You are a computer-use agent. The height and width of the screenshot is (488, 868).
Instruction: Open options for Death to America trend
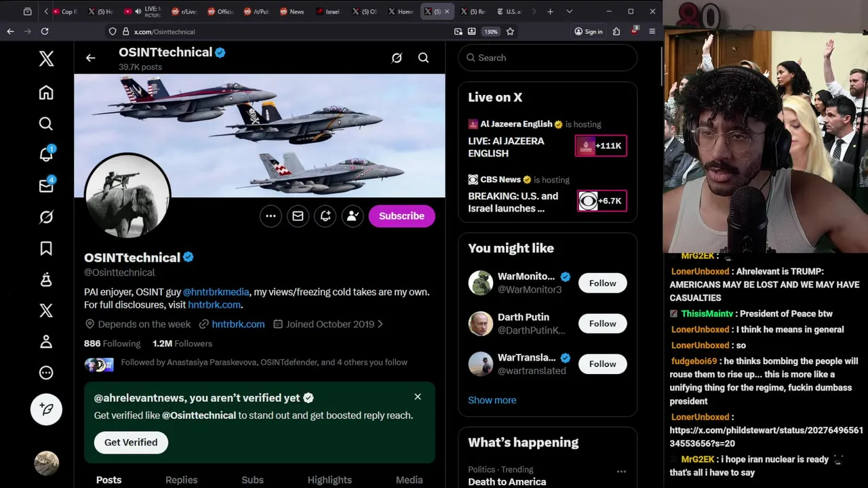point(621,471)
